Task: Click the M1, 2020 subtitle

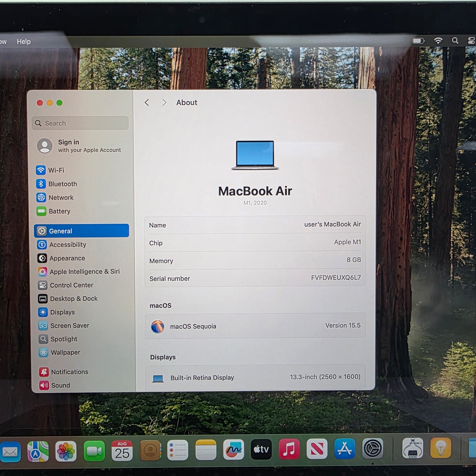Action: (255, 203)
